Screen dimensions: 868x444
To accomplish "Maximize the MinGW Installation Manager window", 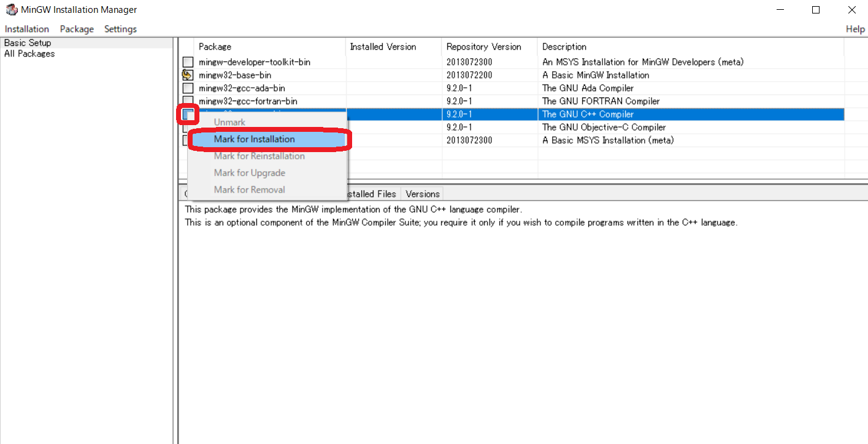I will pos(815,10).
